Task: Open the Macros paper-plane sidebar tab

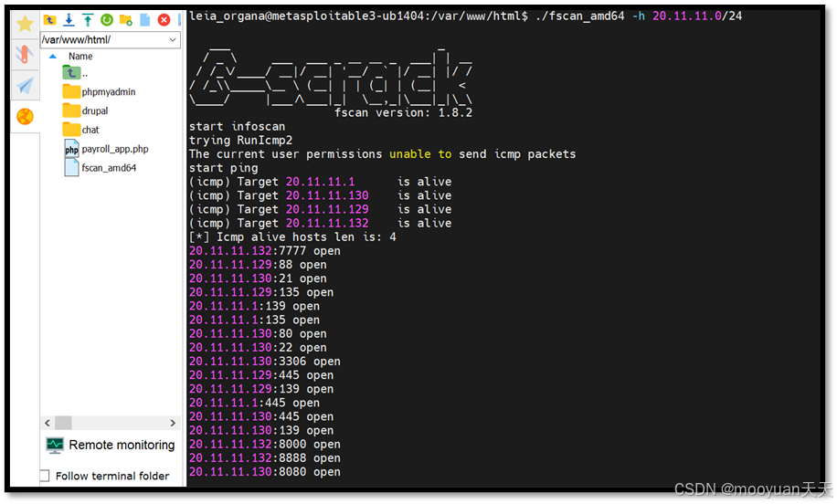Action: point(25,85)
